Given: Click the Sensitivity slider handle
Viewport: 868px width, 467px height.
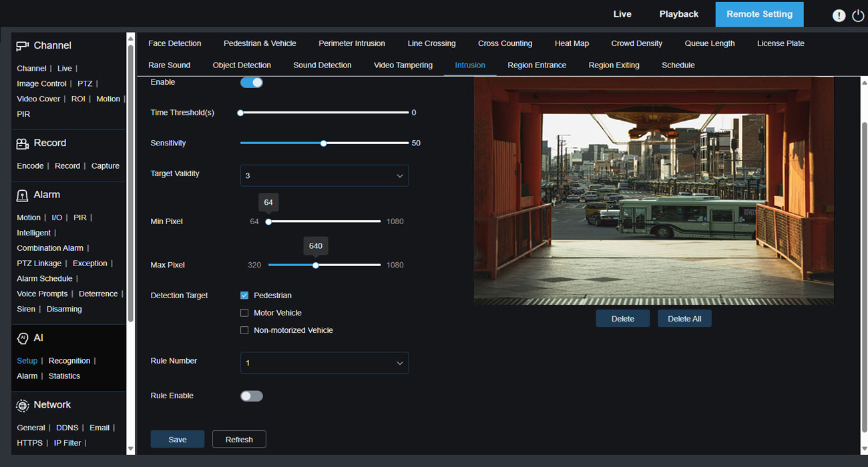Looking at the screenshot, I should pos(323,143).
